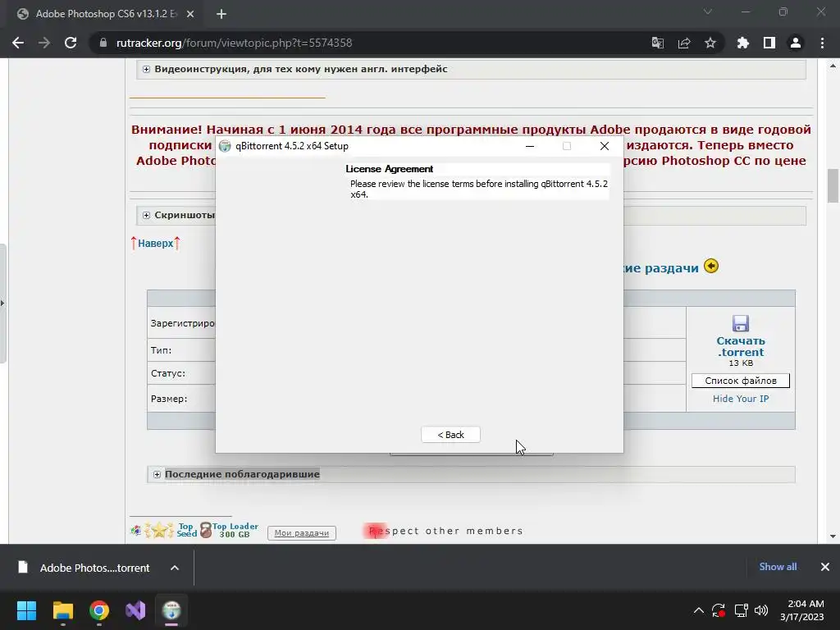Expand the left side panel handle
Screen dimensions: 840x630
pos(2,304)
